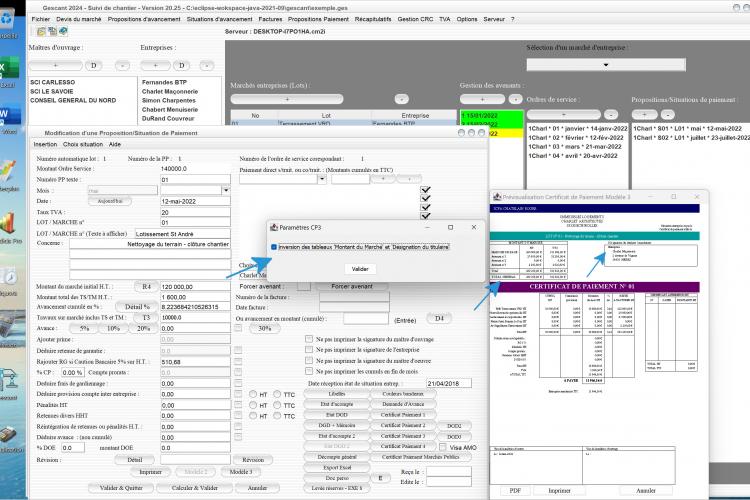This screenshot has width=750, height=500.
Task: Click the certificate preview page thumbnail
Action: point(595,342)
